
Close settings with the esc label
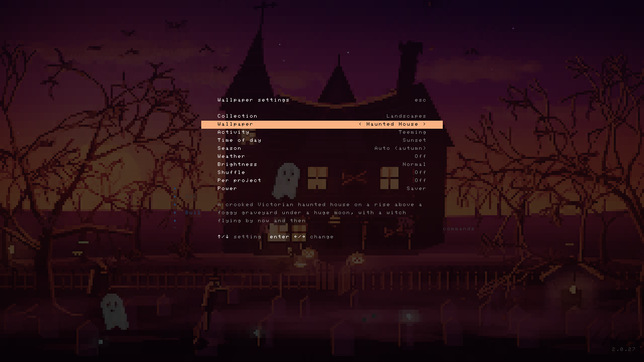[x=421, y=100]
